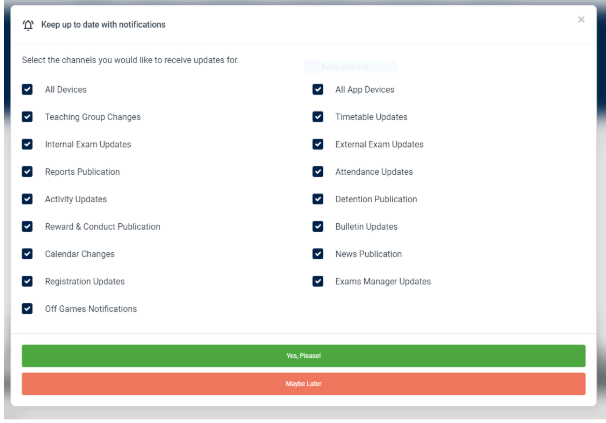
Task: Disable Bulletin Updates notifications
Action: tap(318, 227)
